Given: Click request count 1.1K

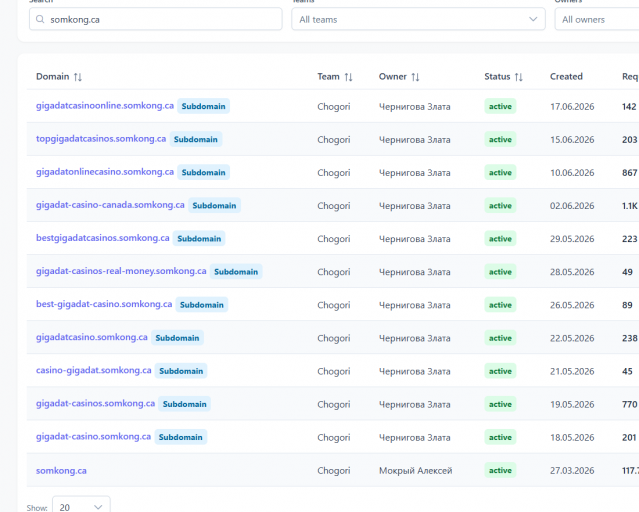Looking at the screenshot, I should [x=630, y=205].
